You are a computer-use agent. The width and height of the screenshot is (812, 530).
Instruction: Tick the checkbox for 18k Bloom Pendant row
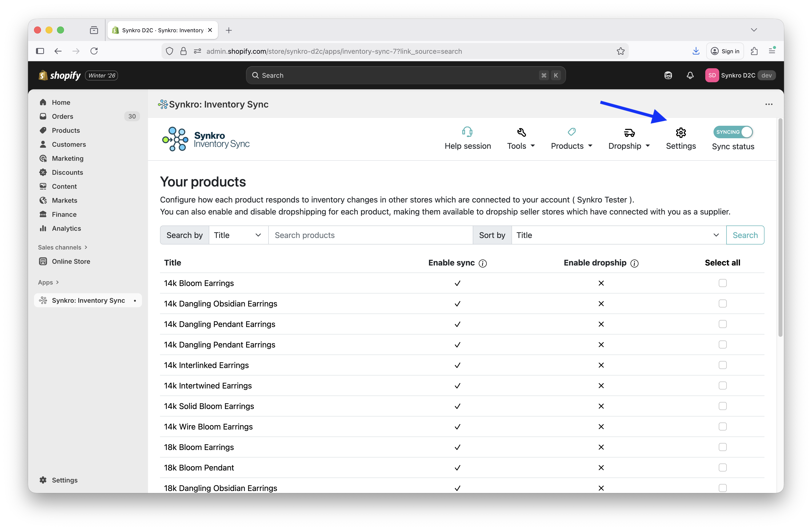722,467
